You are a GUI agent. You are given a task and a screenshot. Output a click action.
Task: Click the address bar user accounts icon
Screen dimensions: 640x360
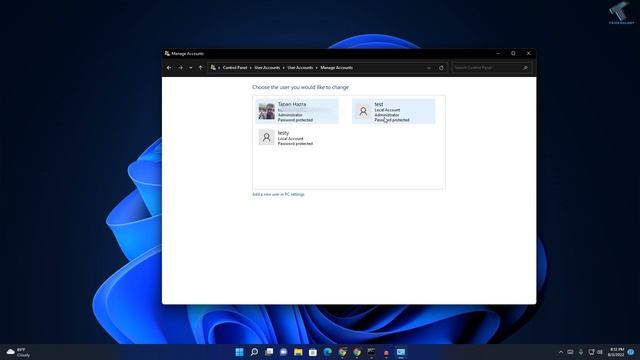point(213,68)
